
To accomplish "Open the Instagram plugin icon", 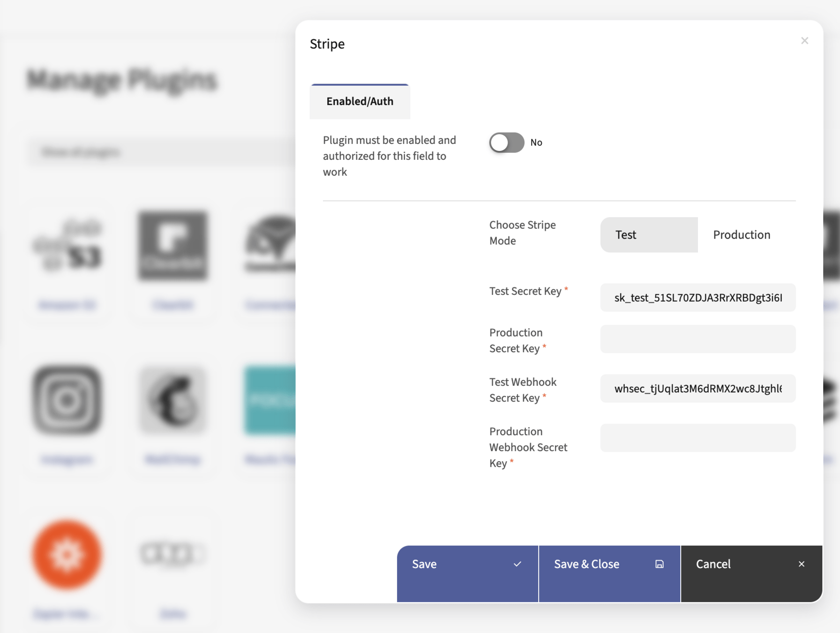I will click(x=67, y=400).
